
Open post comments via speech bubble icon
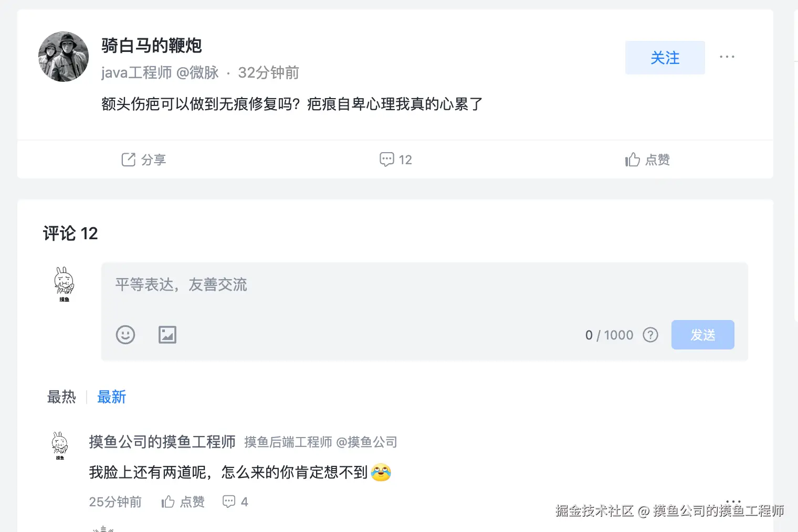click(387, 159)
